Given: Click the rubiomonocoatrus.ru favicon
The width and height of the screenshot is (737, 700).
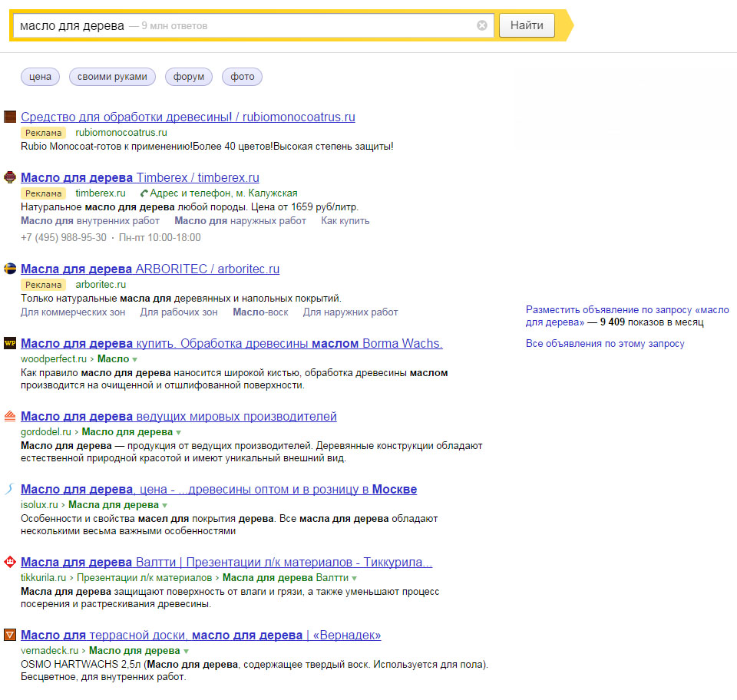Looking at the screenshot, I should 10,117.
